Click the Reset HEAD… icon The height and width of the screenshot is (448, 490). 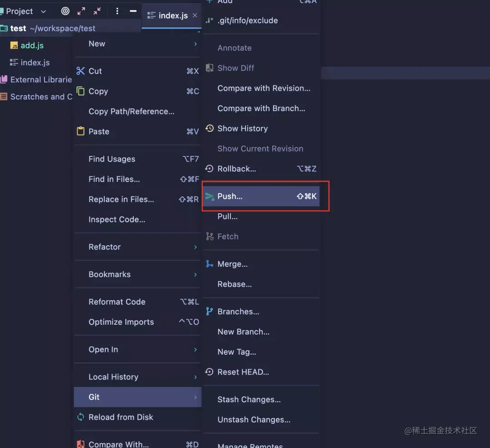(209, 372)
